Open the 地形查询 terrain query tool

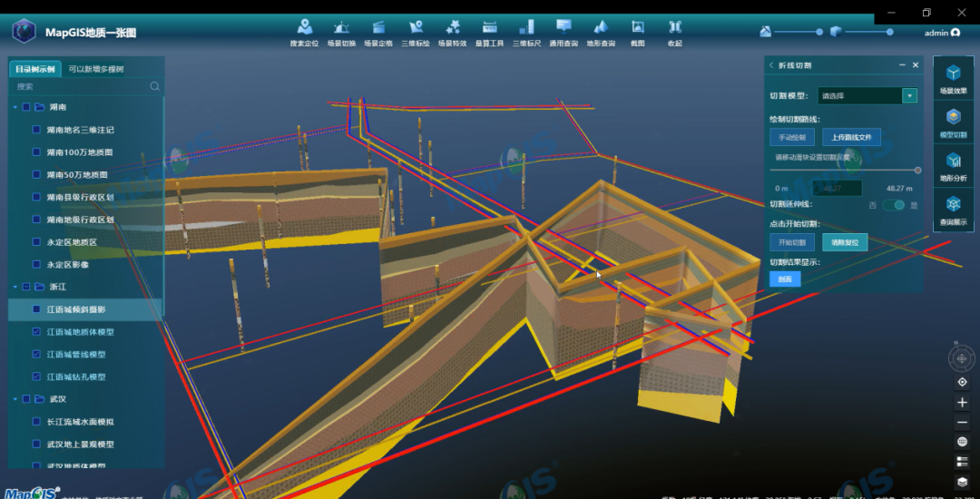coord(601,33)
